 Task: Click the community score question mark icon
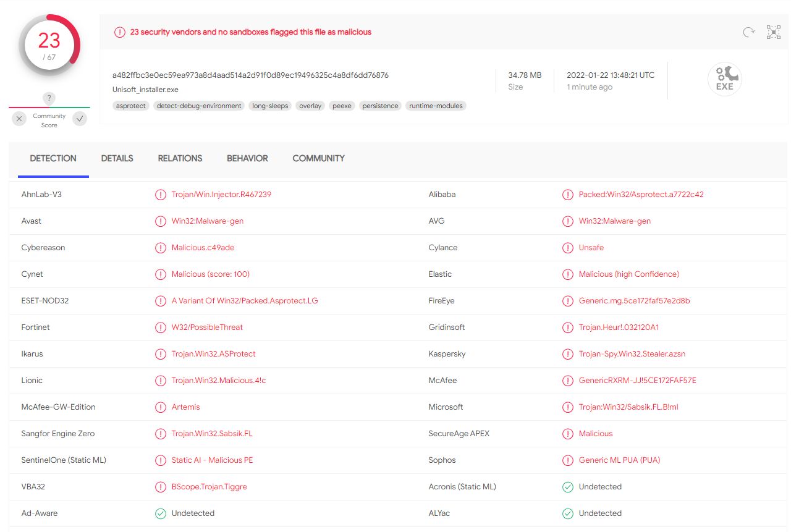49,98
